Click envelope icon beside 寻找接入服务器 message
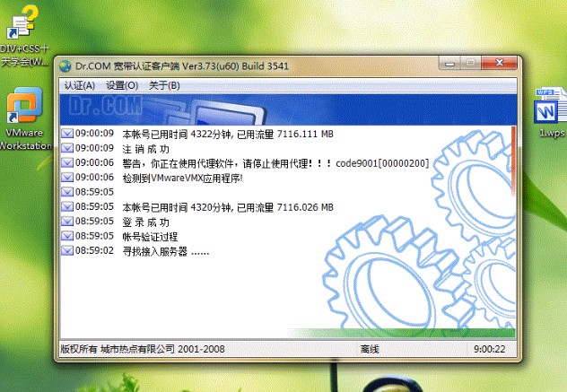This screenshot has height=392, width=567. pos(67,250)
